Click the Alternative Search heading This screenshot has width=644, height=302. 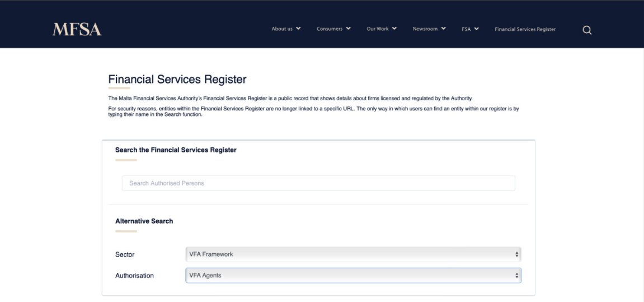tap(144, 221)
